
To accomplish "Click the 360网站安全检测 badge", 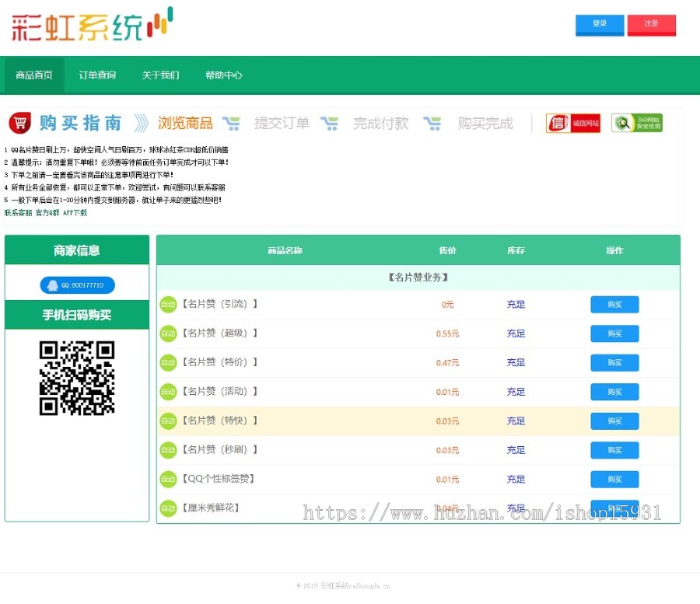I will pyautogui.click(x=636, y=123).
